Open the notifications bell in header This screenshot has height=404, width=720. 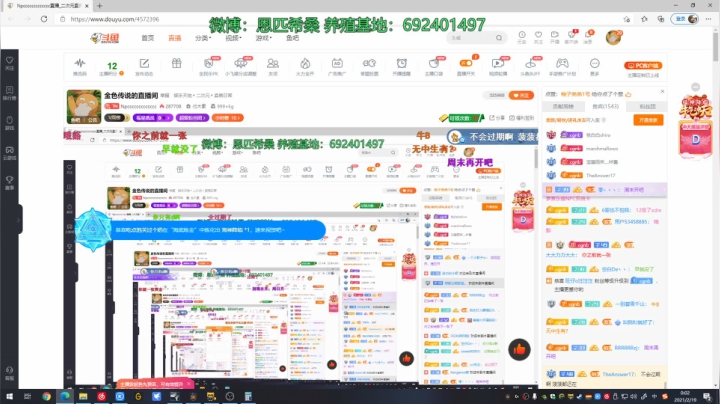coord(588,37)
